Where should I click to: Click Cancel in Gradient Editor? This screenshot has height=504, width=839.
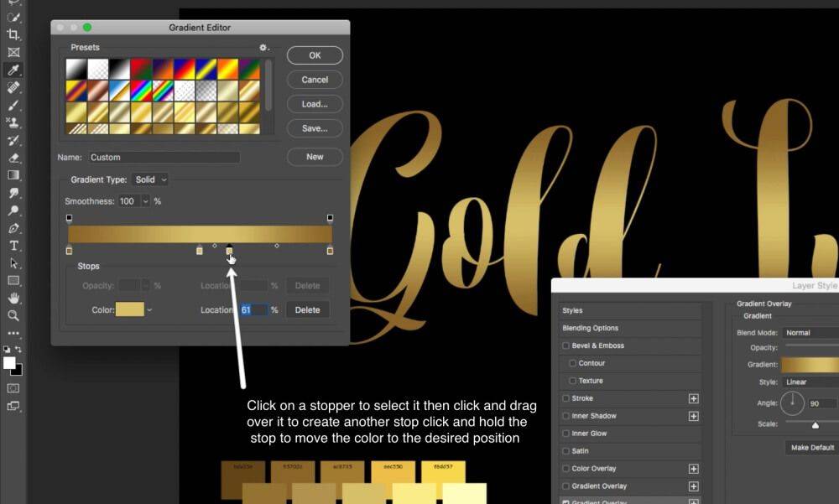click(315, 80)
